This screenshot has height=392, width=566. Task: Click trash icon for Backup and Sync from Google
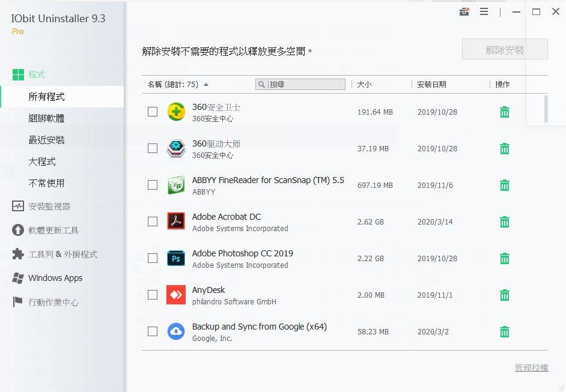(x=505, y=332)
